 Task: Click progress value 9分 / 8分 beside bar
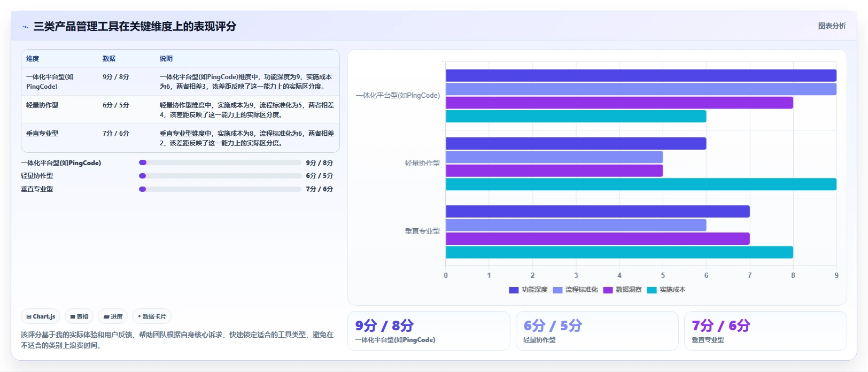[x=320, y=163]
